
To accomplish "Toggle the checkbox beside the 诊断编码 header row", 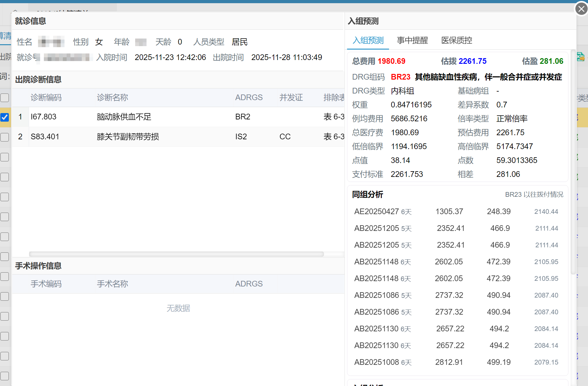I will click(x=5, y=98).
